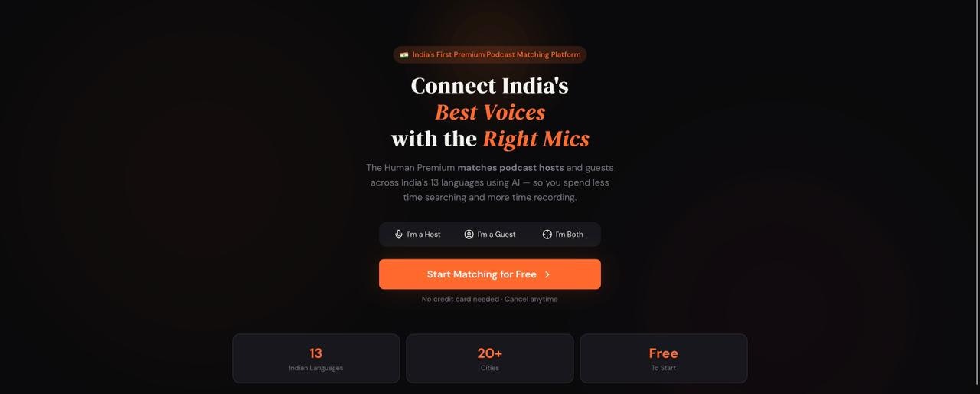980x394 pixels.
Task: Select the "I'm a Host" role option
Action: pos(417,235)
